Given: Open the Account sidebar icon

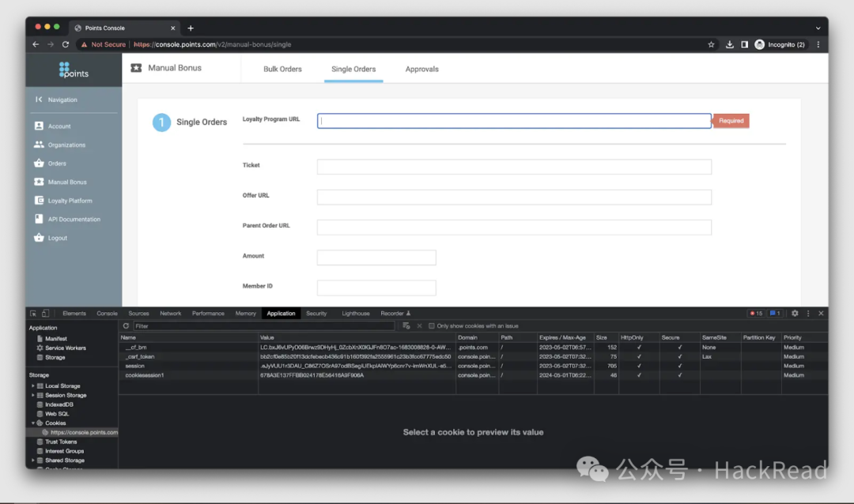Looking at the screenshot, I should pyautogui.click(x=39, y=126).
